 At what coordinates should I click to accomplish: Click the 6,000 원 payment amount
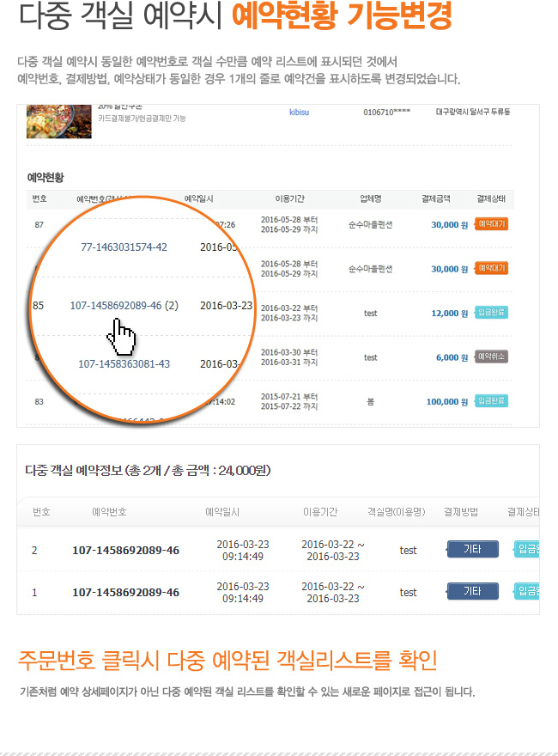(x=452, y=357)
